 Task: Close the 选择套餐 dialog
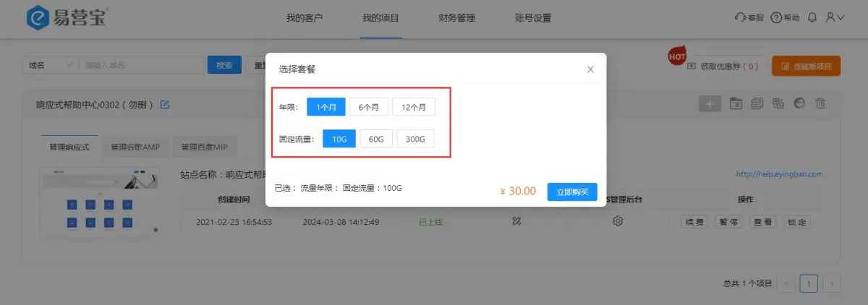590,69
